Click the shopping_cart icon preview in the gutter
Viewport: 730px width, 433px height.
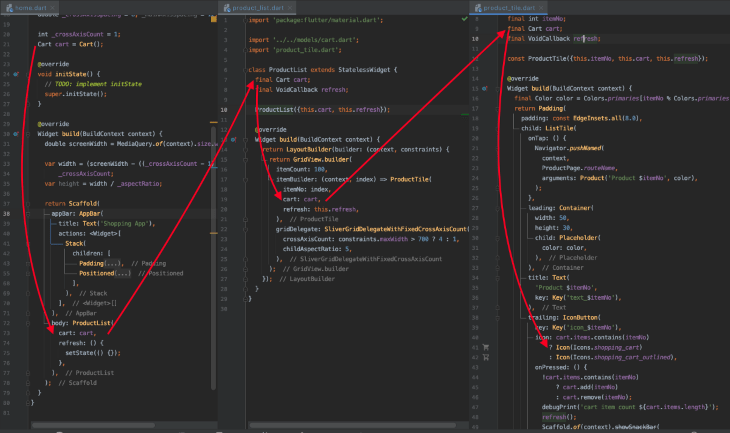pos(486,347)
